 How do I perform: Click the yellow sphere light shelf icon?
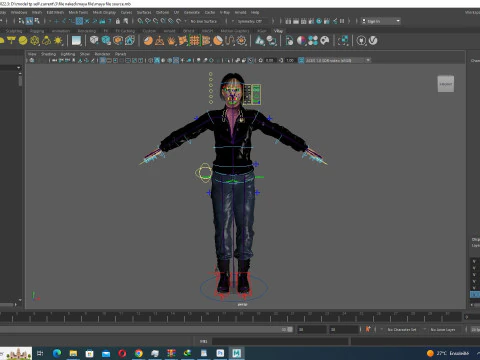(23, 41)
